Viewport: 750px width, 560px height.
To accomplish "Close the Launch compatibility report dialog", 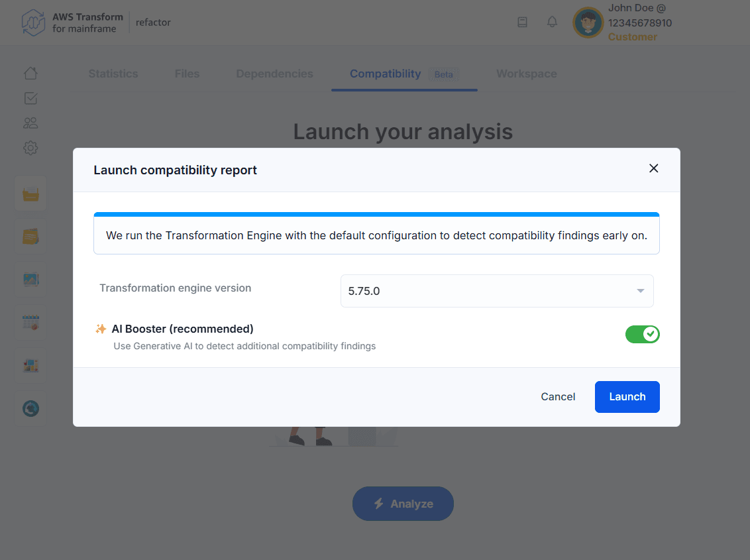I will point(653,168).
